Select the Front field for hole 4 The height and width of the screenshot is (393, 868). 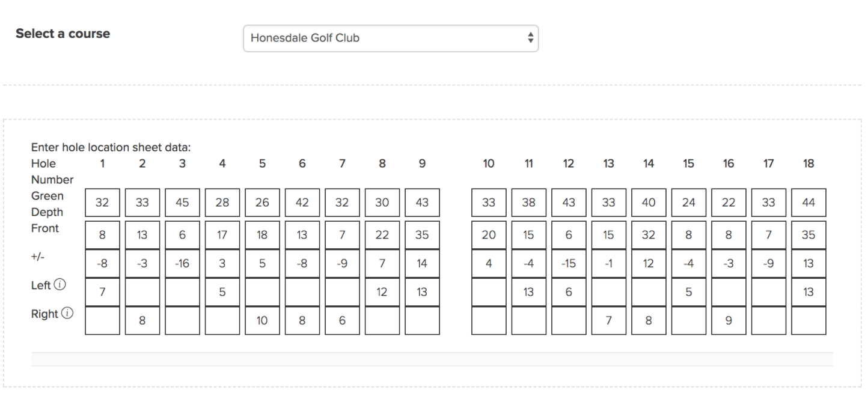click(x=222, y=235)
